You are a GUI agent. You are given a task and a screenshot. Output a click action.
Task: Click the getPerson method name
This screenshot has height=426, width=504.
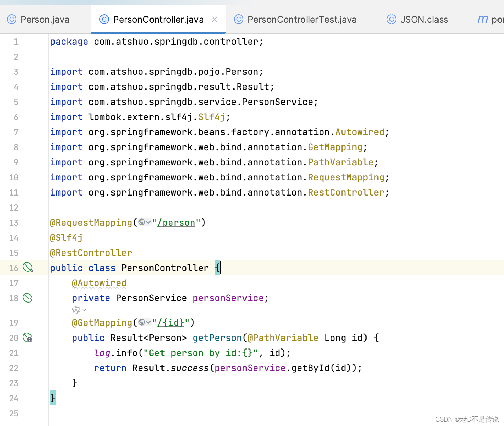217,338
